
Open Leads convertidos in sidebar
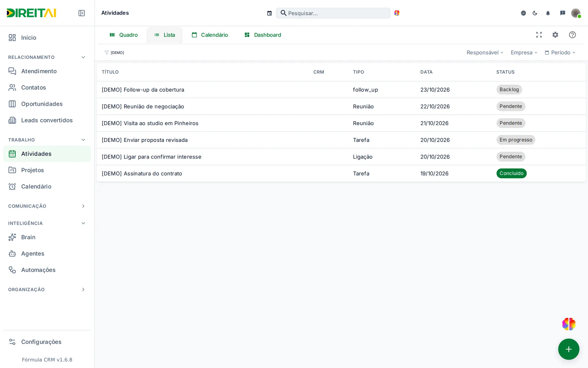(47, 120)
